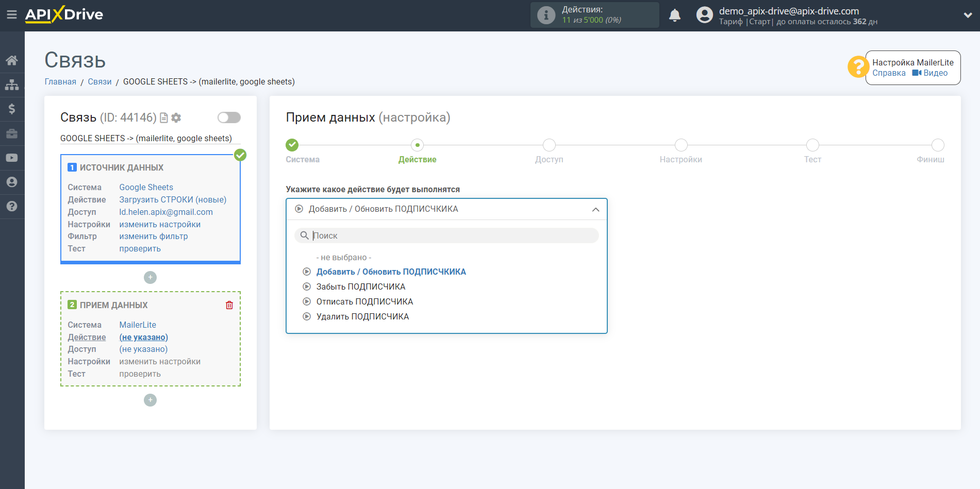Delete the ПРИЕМ ДАННЫХ block trash icon
The height and width of the screenshot is (489, 980).
click(229, 305)
